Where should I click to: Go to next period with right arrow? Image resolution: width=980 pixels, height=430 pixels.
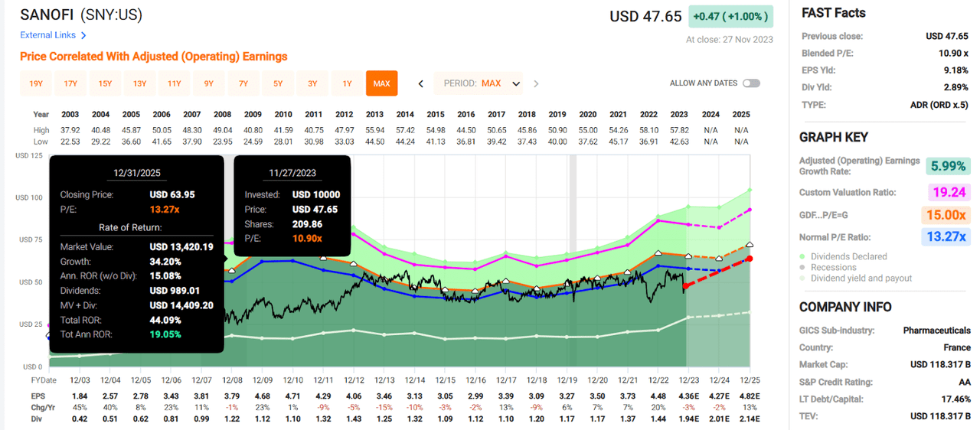[x=536, y=83]
